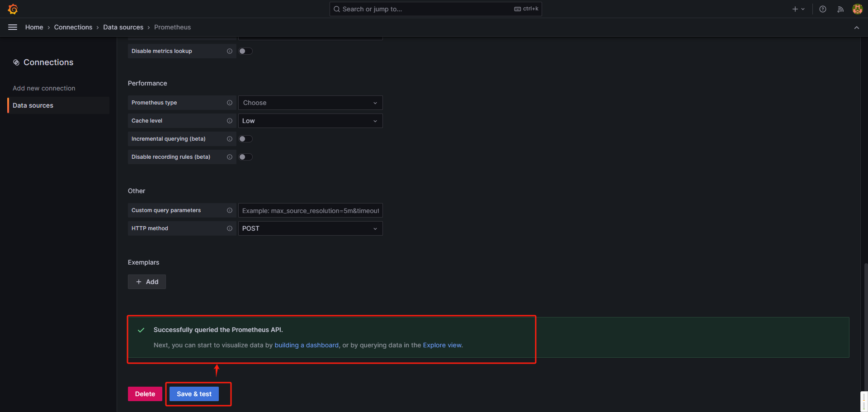868x412 pixels.
Task: Show info for HTTP method
Action: pyautogui.click(x=230, y=228)
